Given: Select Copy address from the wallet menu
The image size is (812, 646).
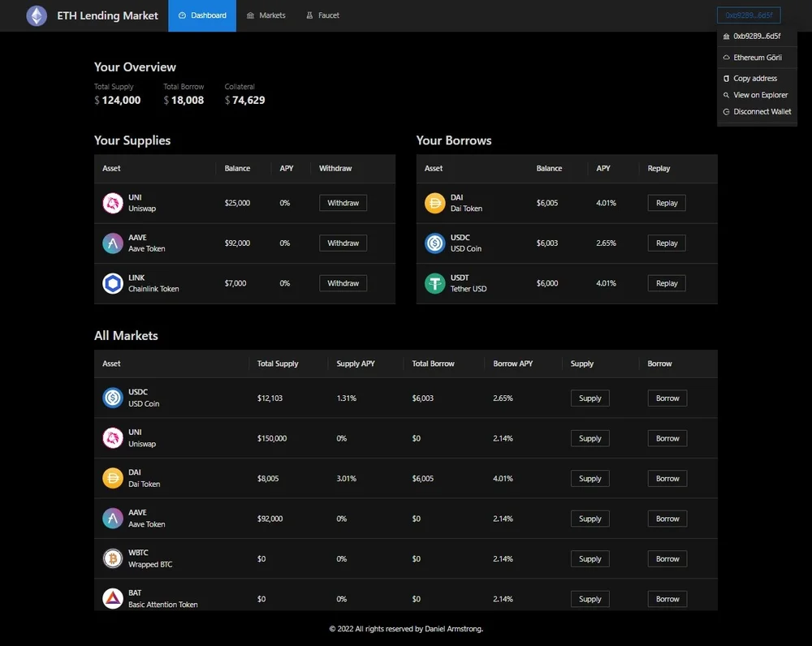Looking at the screenshot, I should click(754, 79).
